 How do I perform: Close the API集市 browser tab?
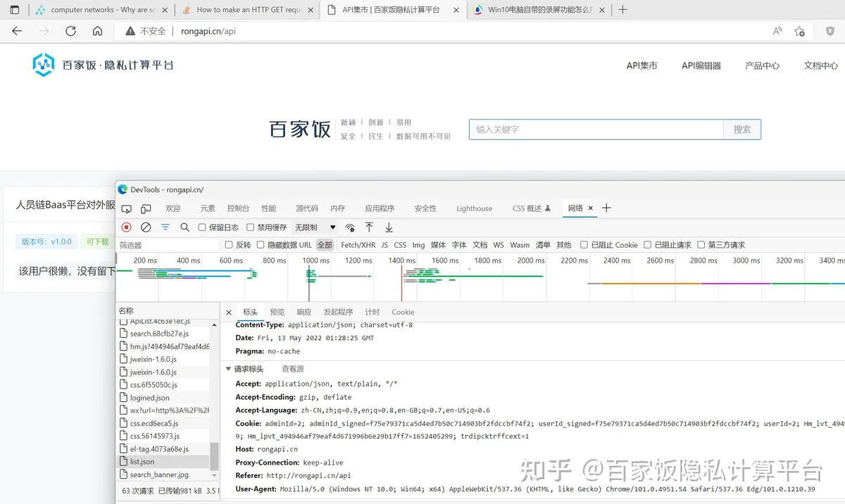click(456, 10)
